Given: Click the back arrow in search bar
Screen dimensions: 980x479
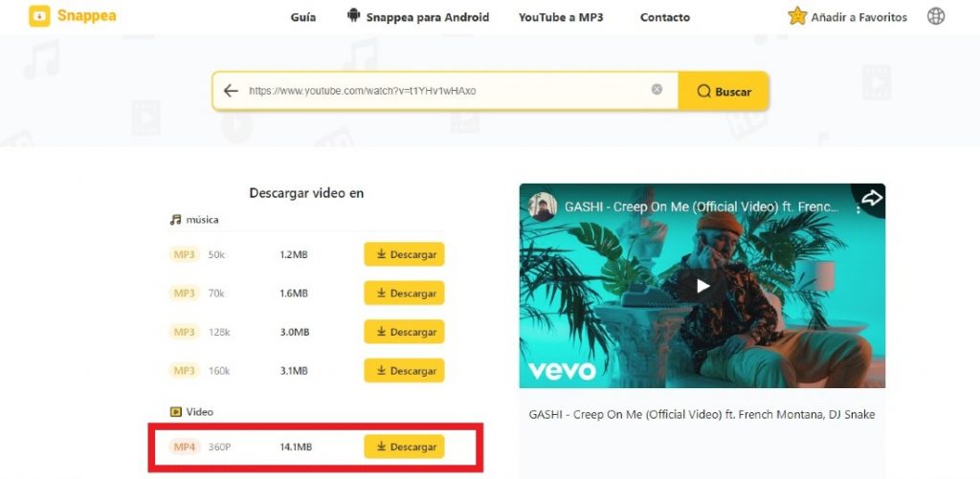Looking at the screenshot, I should pyautogui.click(x=231, y=91).
